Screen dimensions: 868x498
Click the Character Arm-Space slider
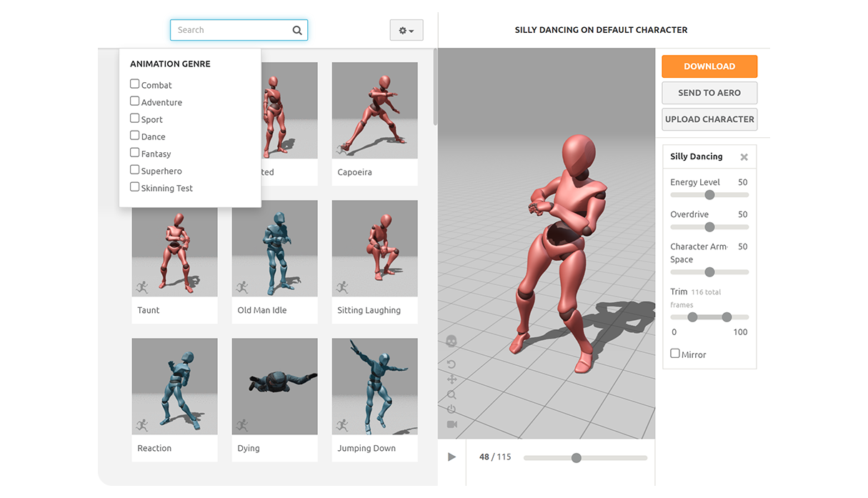click(x=709, y=272)
